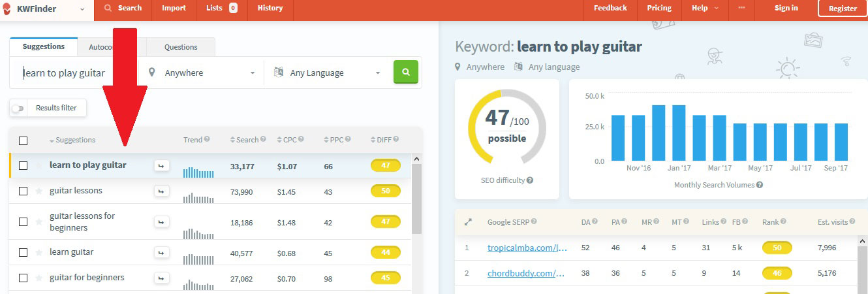868x294 pixels.
Task: Tick the select-all suggestions checkbox
Action: click(23, 140)
